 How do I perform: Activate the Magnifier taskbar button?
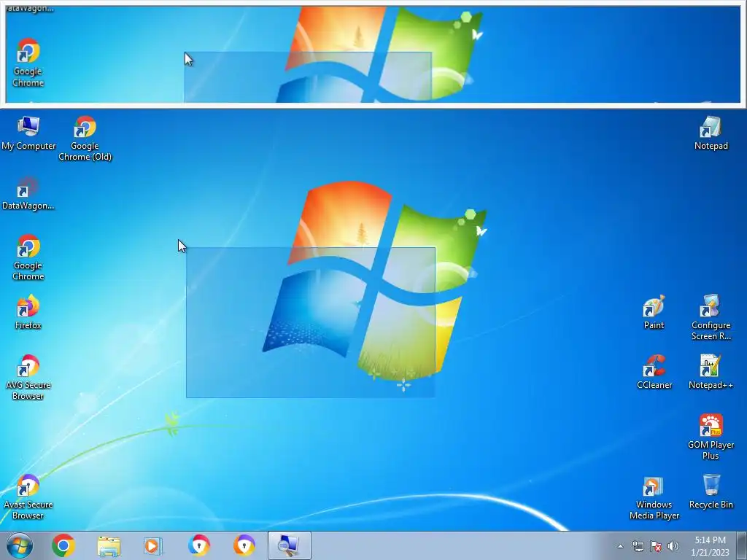pyautogui.click(x=289, y=545)
